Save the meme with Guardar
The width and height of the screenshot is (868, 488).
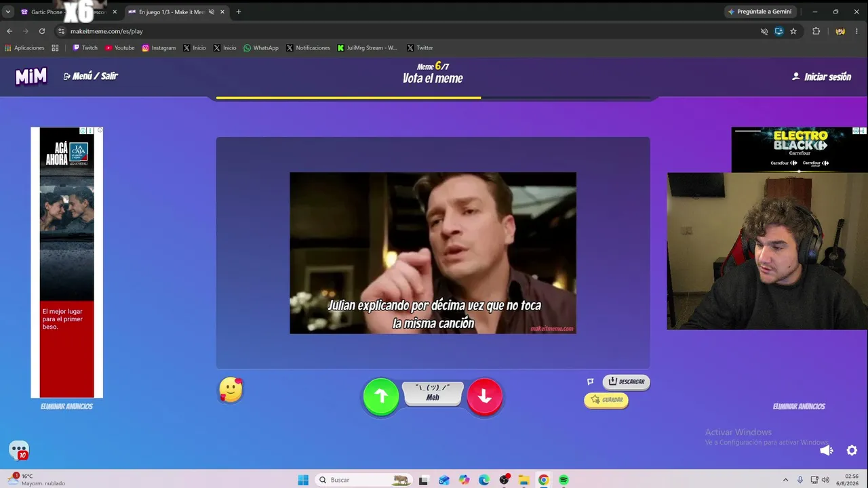pyautogui.click(x=606, y=400)
